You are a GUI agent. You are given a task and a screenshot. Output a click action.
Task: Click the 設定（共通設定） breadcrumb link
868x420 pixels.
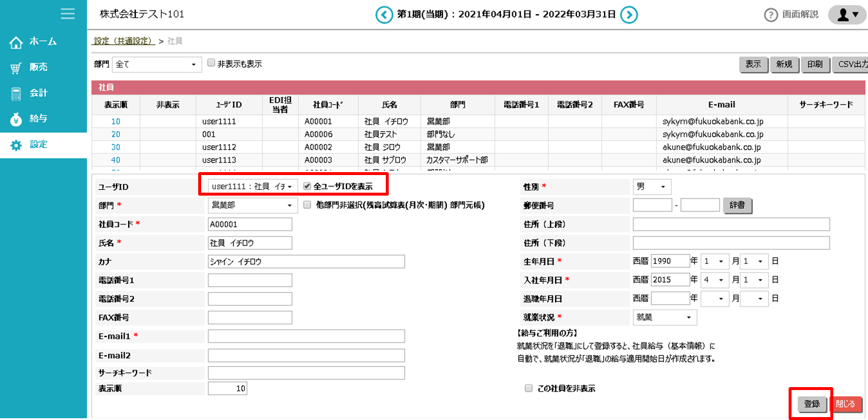pos(124,41)
